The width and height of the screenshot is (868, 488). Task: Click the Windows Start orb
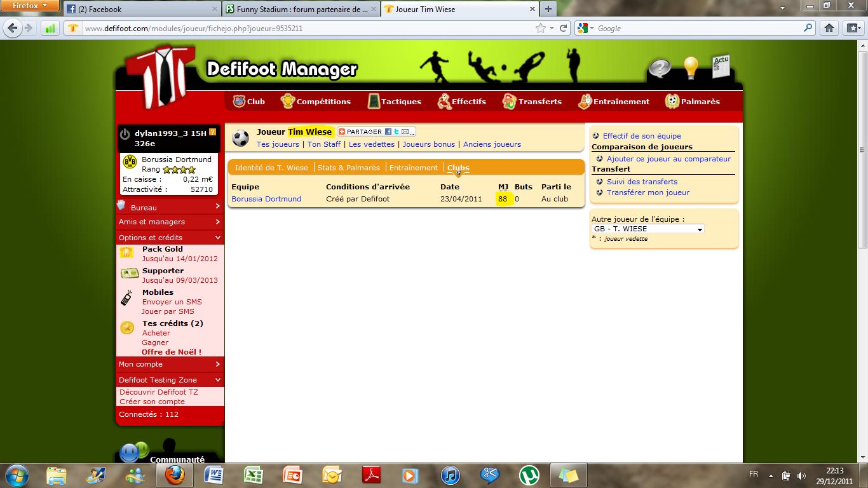[x=17, y=475]
